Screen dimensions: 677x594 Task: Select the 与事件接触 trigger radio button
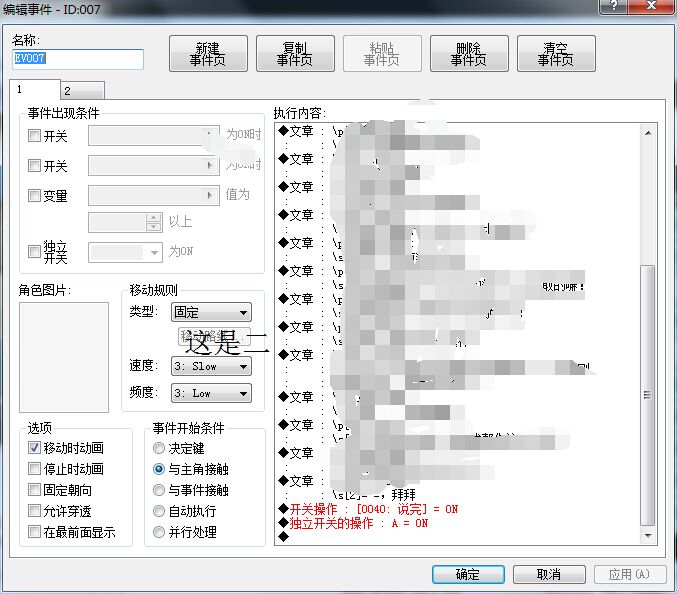point(159,490)
